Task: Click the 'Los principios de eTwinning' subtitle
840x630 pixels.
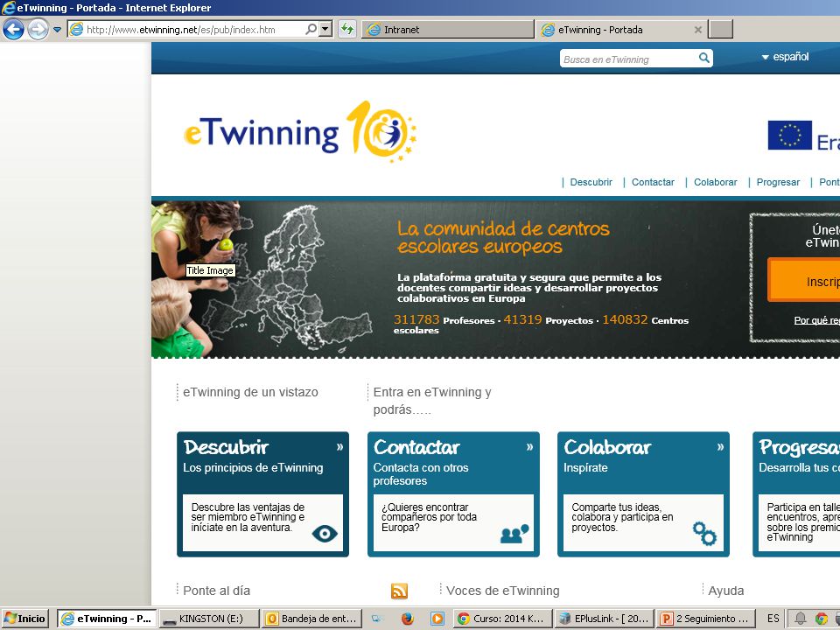Action: 253,467
